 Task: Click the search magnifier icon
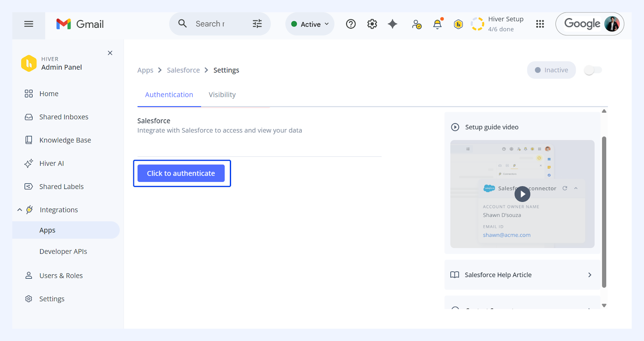click(182, 24)
